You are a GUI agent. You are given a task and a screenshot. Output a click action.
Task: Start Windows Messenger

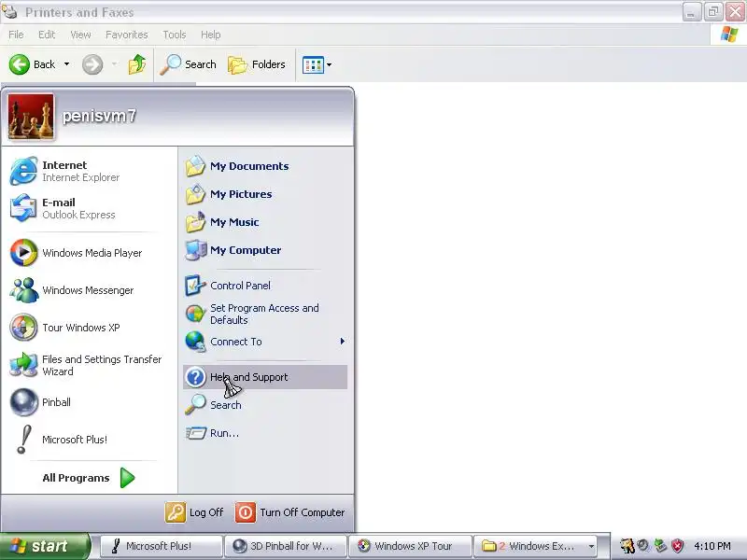pyautogui.click(x=89, y=290)
